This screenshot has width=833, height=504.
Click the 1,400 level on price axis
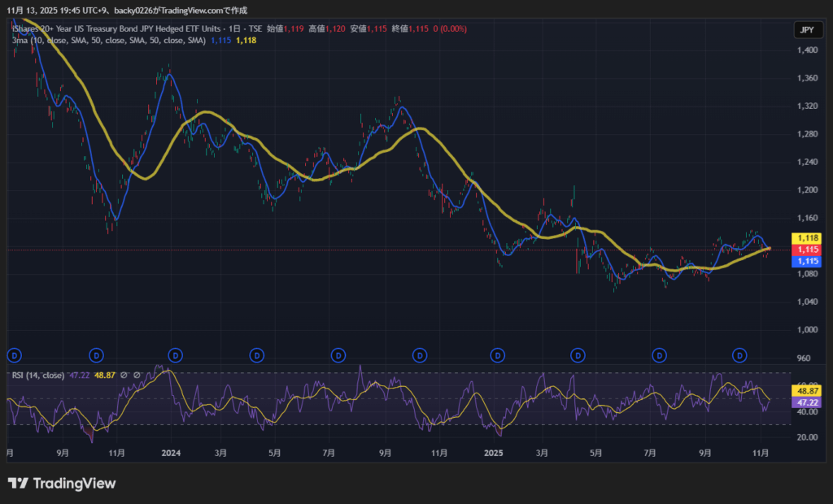point(807,50)
